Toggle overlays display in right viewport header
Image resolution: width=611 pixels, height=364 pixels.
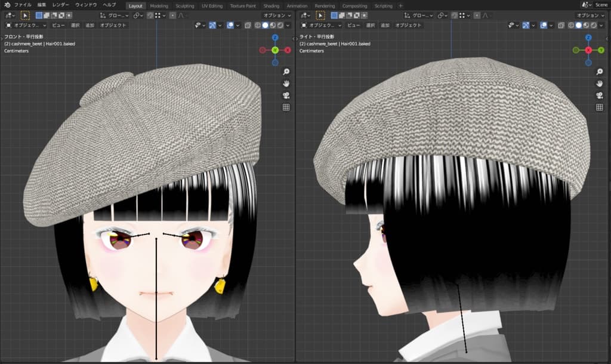click(544, 26)
